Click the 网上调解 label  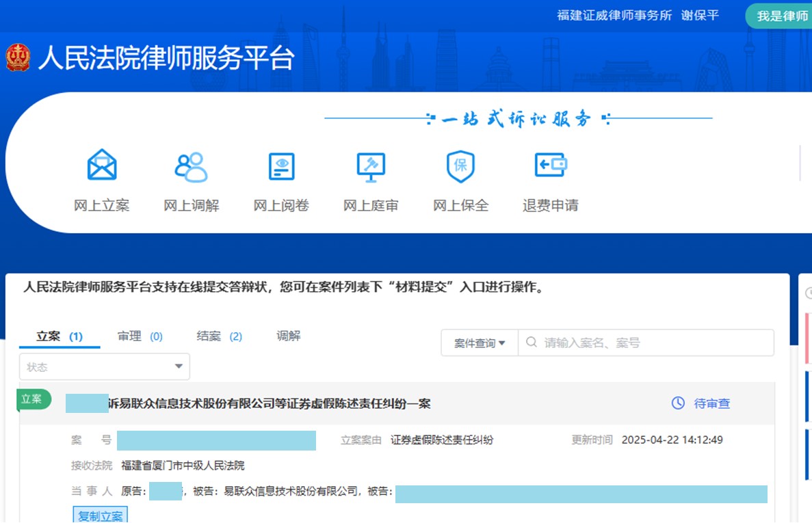click(191, 205)
